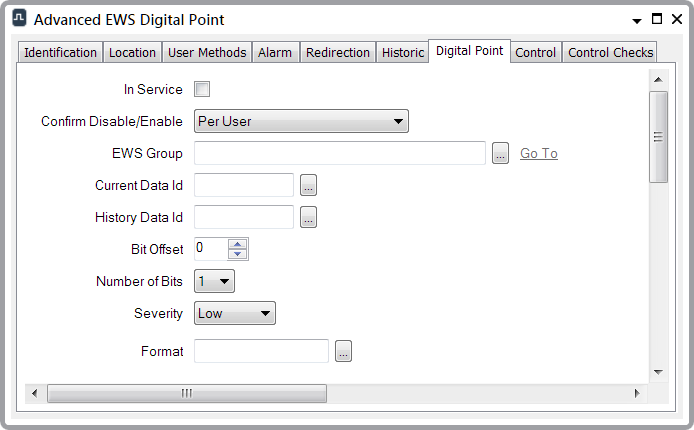The image size is (694, 430).
Task: Click the browse button beside EWS Group
Action: [501, 153]
